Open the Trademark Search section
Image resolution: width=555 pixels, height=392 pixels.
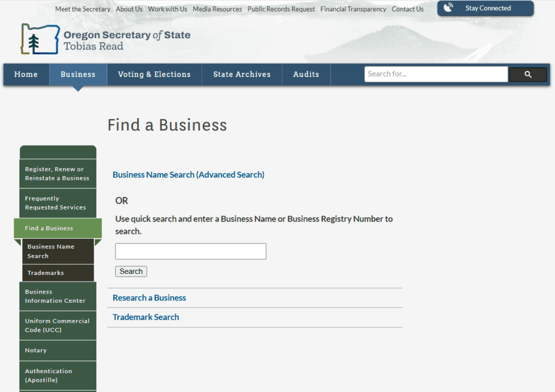coord(145,317)
